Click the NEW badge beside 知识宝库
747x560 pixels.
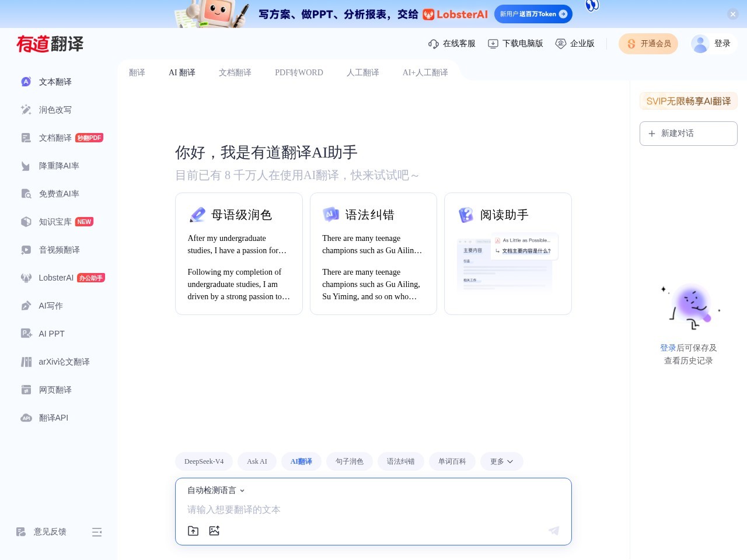click(x=84, y=222)
